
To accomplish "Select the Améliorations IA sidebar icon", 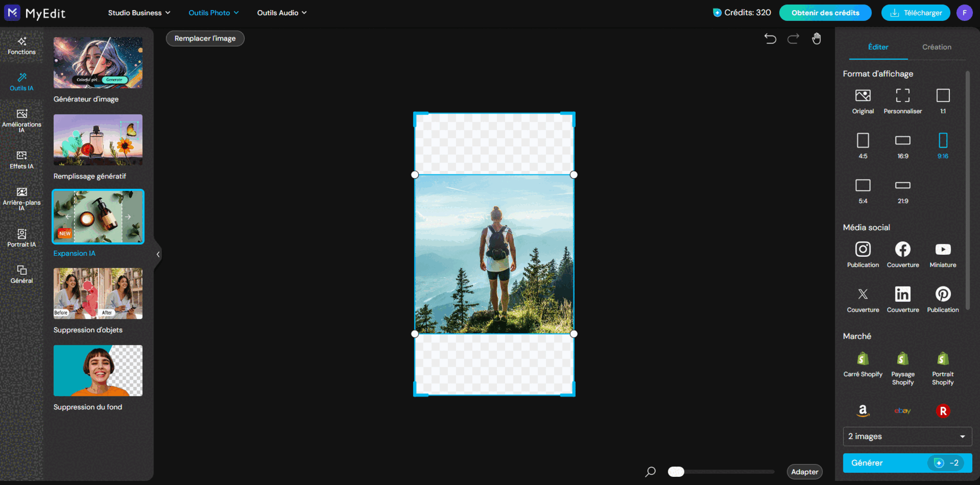I will (x=21, y=119).
